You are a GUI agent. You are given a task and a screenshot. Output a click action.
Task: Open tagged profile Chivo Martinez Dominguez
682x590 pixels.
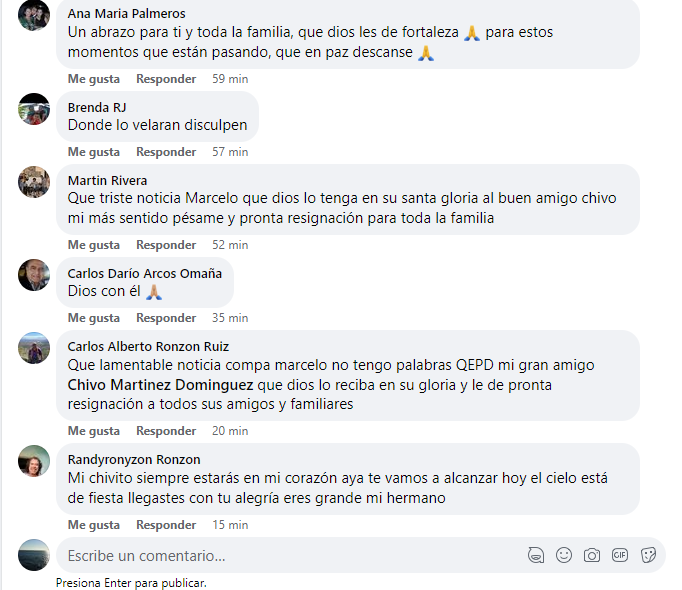(x=160, y=385)
